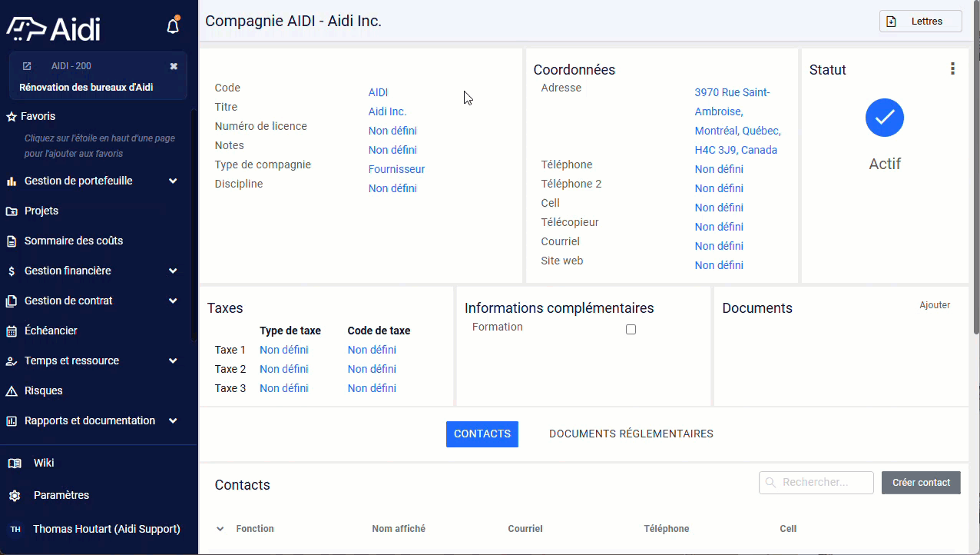Viewport: 980px width, 555px height.
Task: Click the Rechercher search field
Action: point(816,483)
